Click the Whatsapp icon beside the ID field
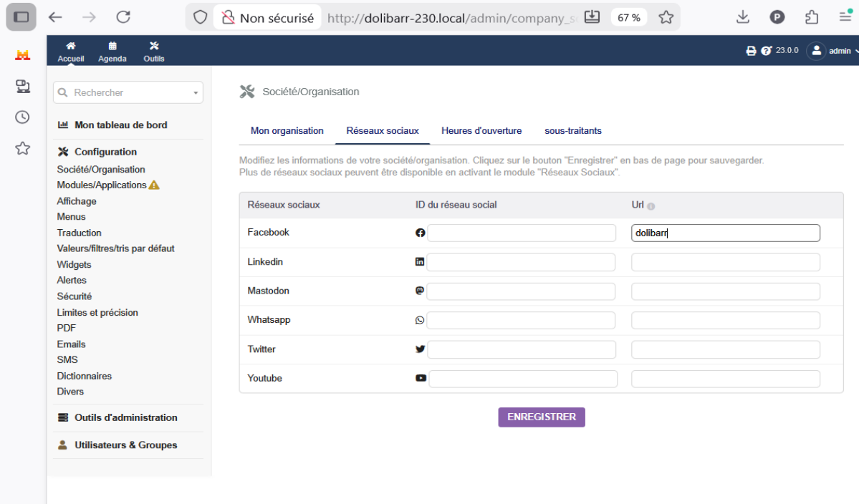The image size is (859, 504). point(420,320)
